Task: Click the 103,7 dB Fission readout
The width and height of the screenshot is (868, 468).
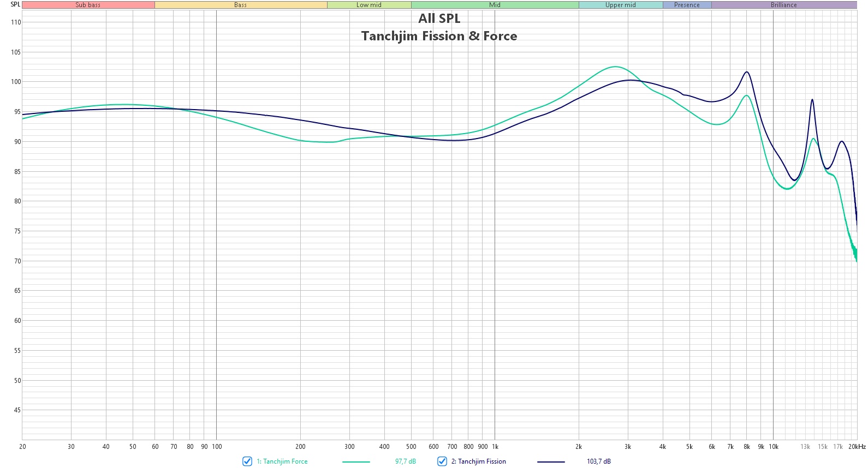Action: [x=599, y=461]
